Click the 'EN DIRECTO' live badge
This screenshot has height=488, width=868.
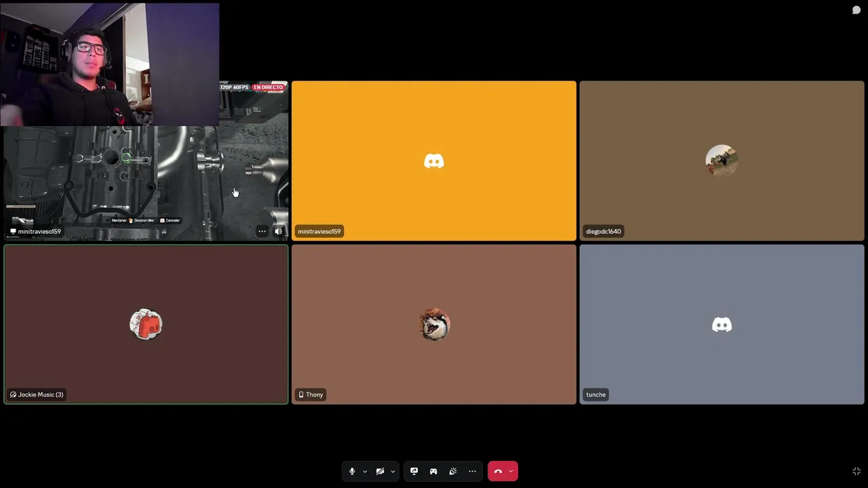[x=269, y=87]
